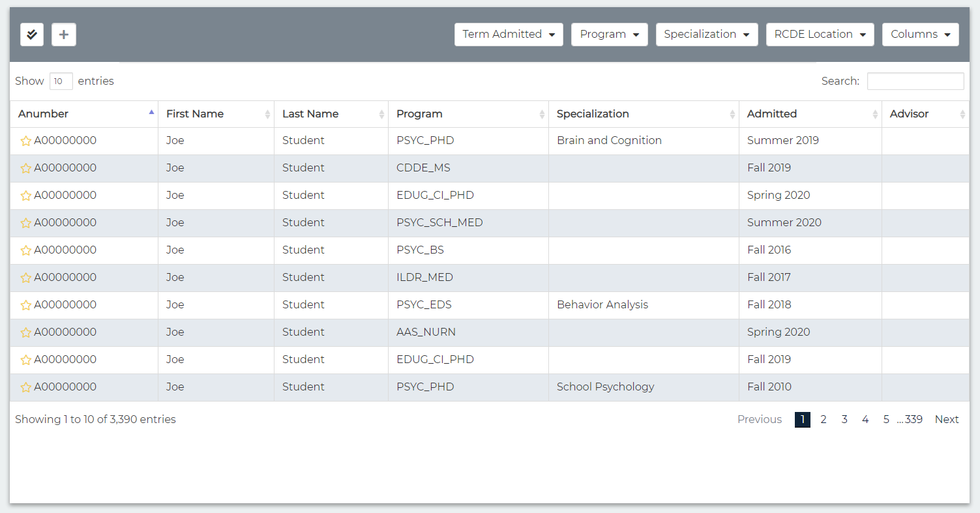Toggle star for the AAS_NURN student row
The height and width of the screenshot is (513, 980).
coord(26,332)
